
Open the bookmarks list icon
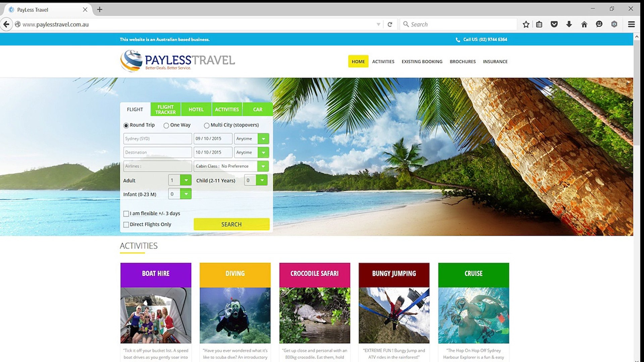(x=539, y=24)
